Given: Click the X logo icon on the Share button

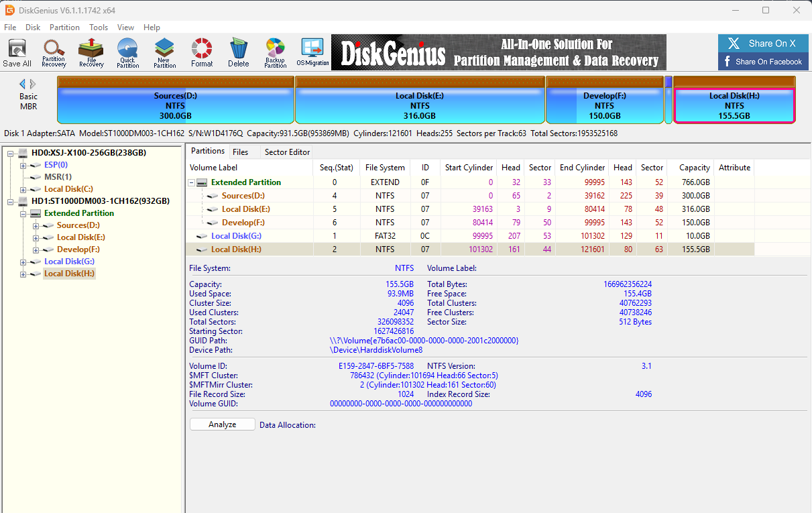Looking at the screenshot, I should tap(734, 44).
